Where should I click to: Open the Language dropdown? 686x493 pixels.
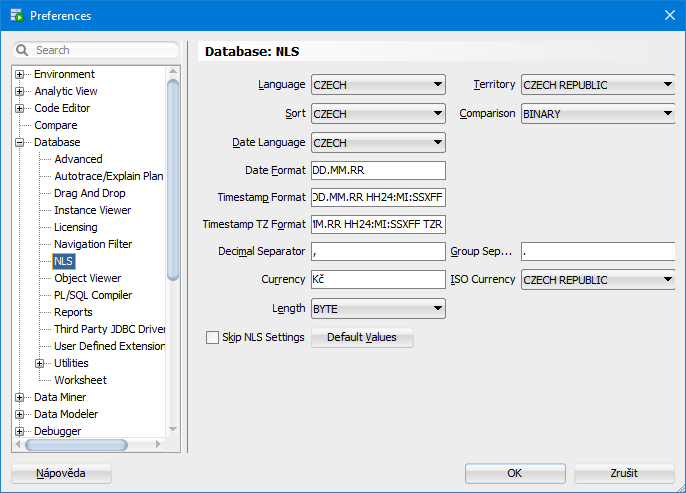coord(378,85)
